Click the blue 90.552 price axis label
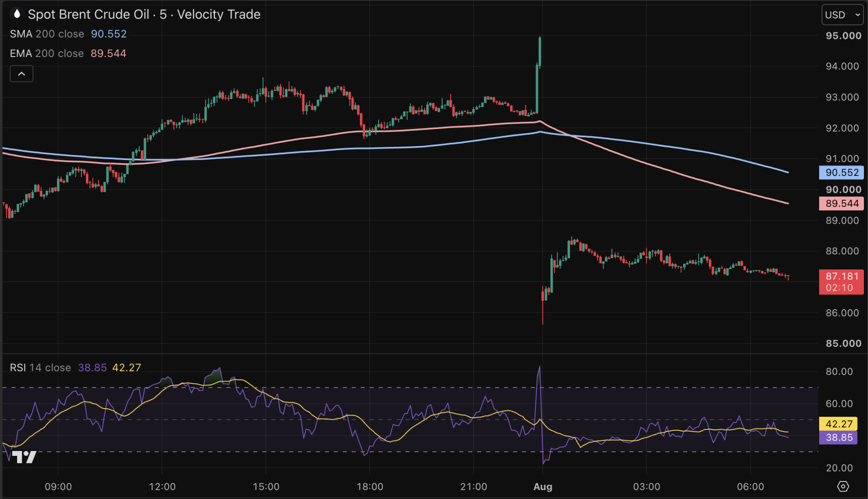Image resolution: width=868 pixels, height=499 pixels. tap(841, 173)
